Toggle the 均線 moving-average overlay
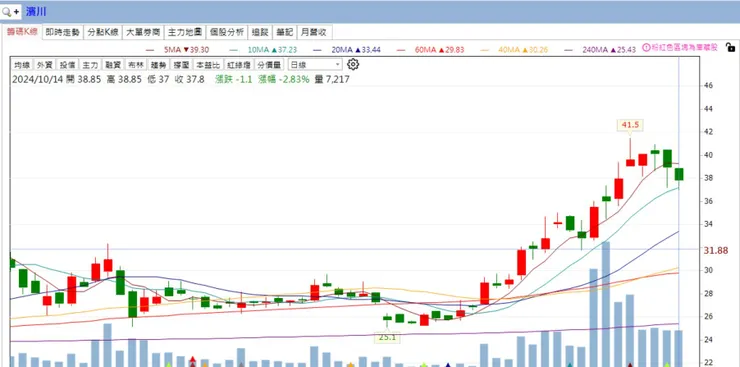The width and height of the screenshot is (740, 367). point(22,65)
